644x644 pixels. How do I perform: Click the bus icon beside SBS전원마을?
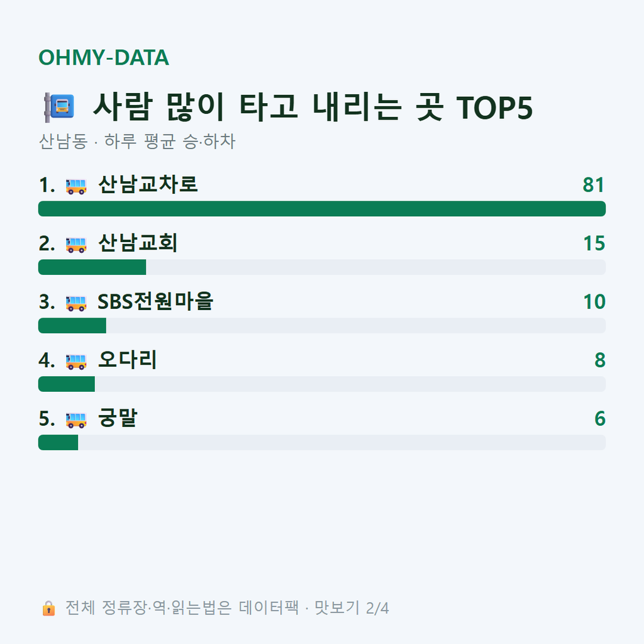click(76, 303)
